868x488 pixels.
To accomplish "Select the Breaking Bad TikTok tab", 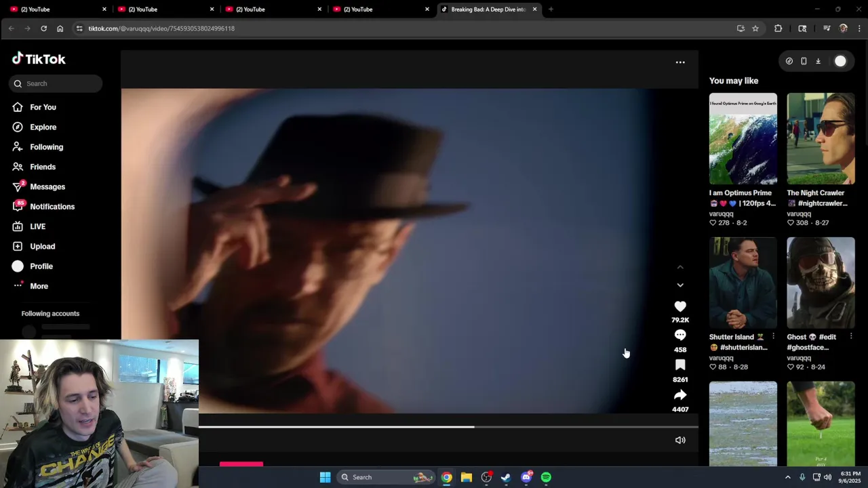I will pyautogui.click(x=488, y=9).
